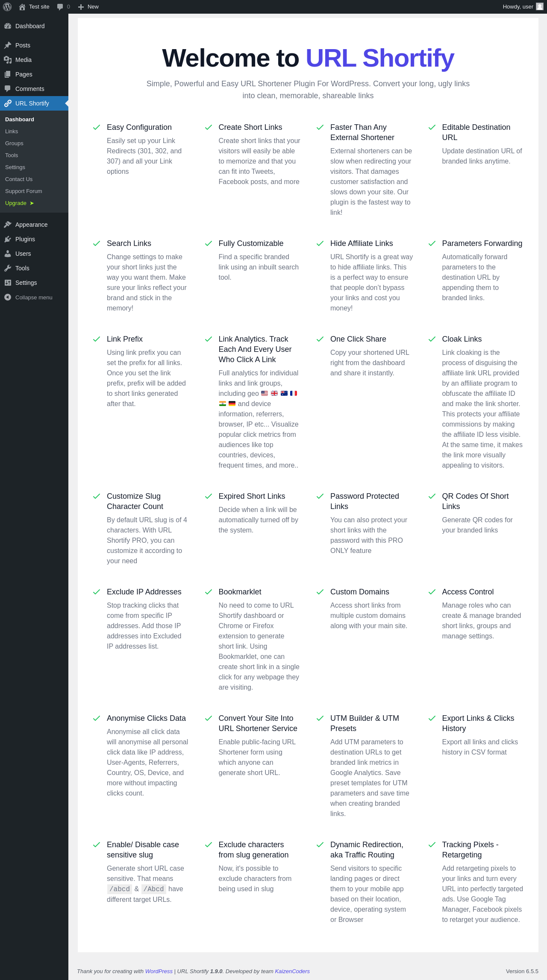Click the Comments speech bubble sidebar icon
The height and width of the screenshot is (980, 547).
[8, 89]
